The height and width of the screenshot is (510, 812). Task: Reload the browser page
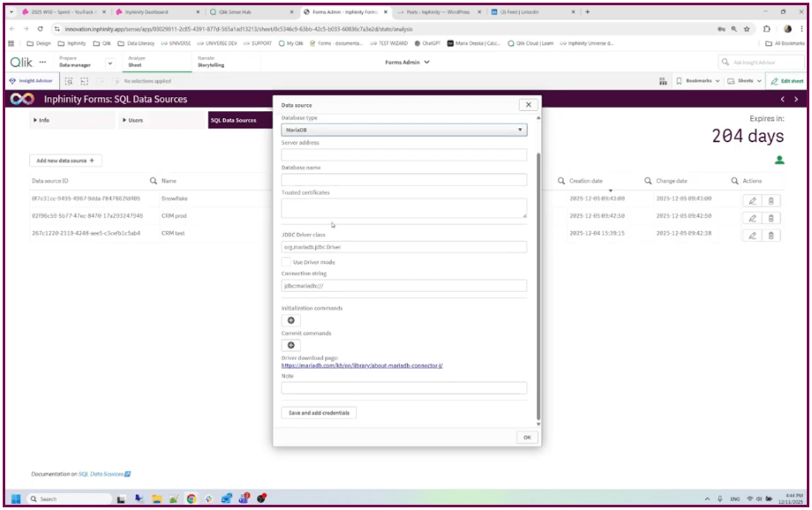(41, 29)
